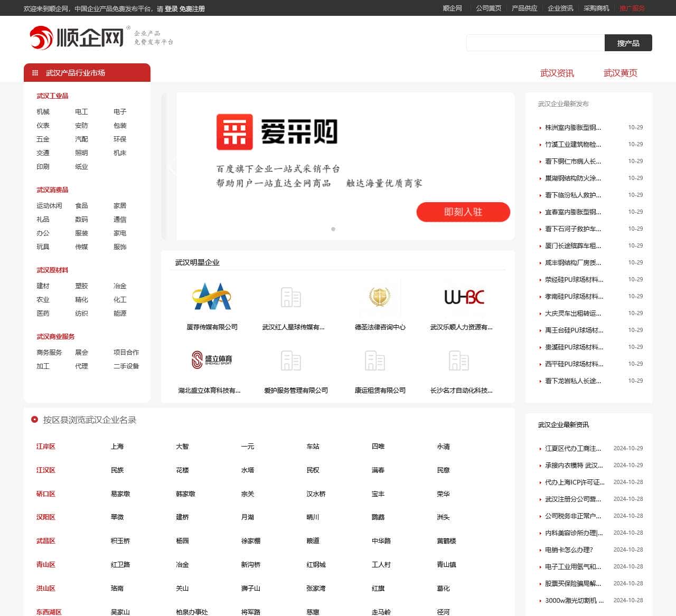Click placeholder building icon for 长沙名才自动化科技
Screen dimensions: 676x616
point(459,361)
